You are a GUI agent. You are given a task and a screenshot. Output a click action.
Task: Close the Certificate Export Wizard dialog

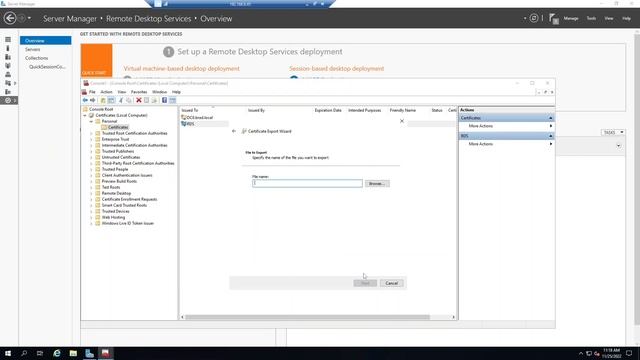pyautogui.click(x=402, y=121)
